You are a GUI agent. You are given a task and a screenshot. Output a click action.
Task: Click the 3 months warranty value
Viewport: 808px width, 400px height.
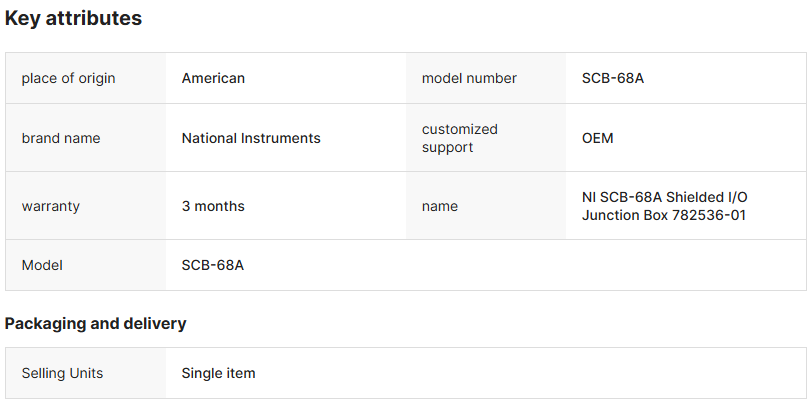tap(213, 206)
